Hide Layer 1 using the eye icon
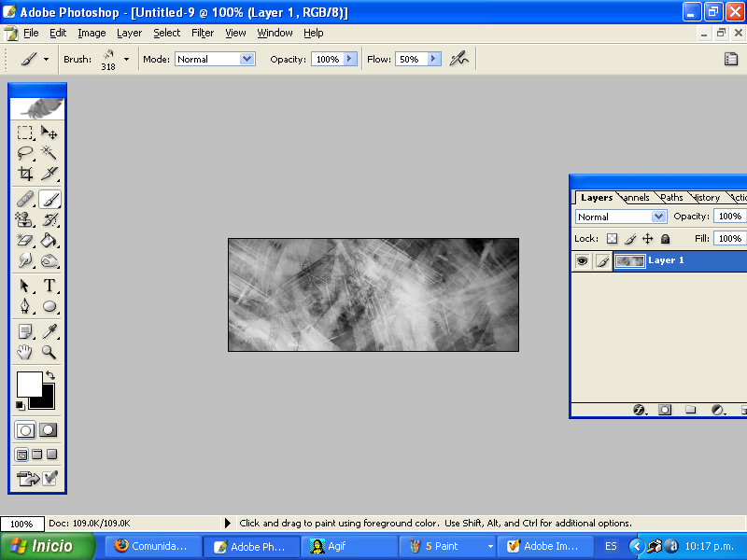Viewport: 747px width, 560px height. coord(582,261)
